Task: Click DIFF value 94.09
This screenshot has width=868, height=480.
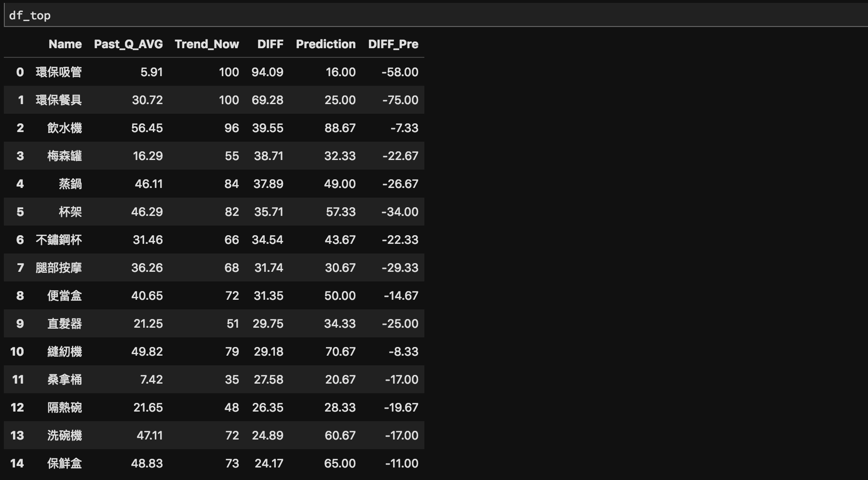Action: point(267,72)
